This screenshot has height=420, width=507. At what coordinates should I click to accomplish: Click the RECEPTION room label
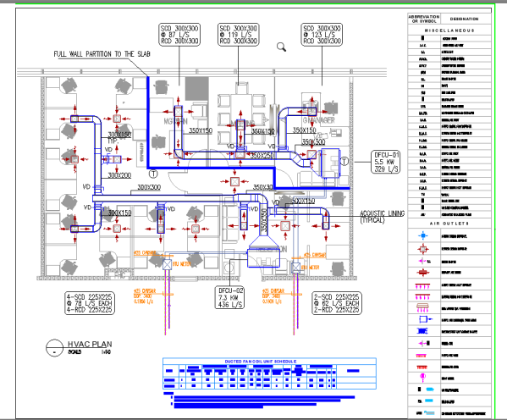tap(272, 250)
